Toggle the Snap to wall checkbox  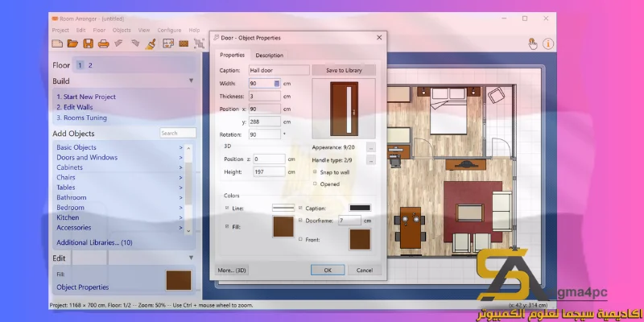coord(315,172)
